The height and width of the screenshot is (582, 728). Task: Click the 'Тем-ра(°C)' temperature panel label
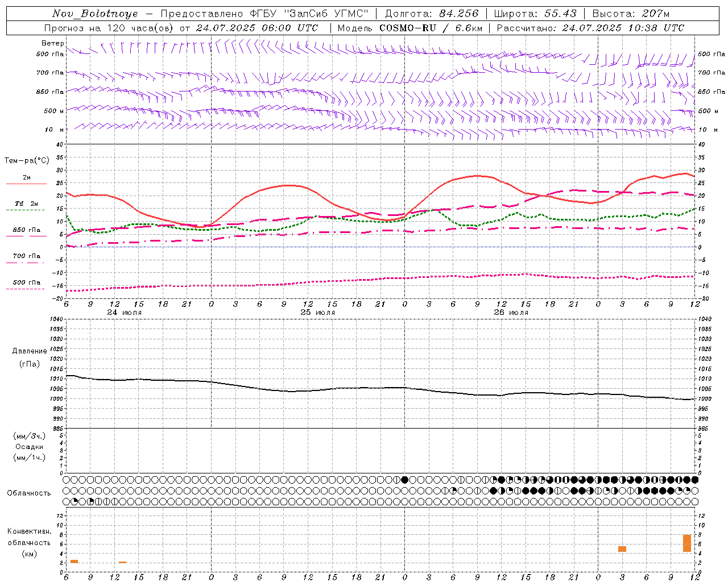coord(27,161)
